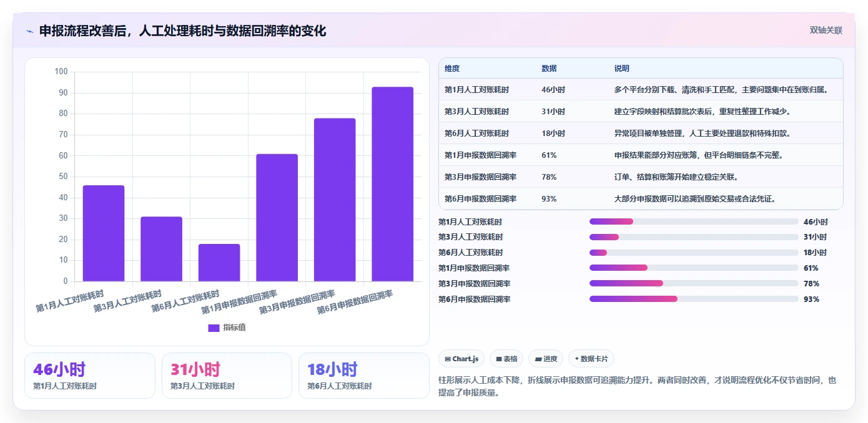Click the 31小时 data card

coord(227,376)
